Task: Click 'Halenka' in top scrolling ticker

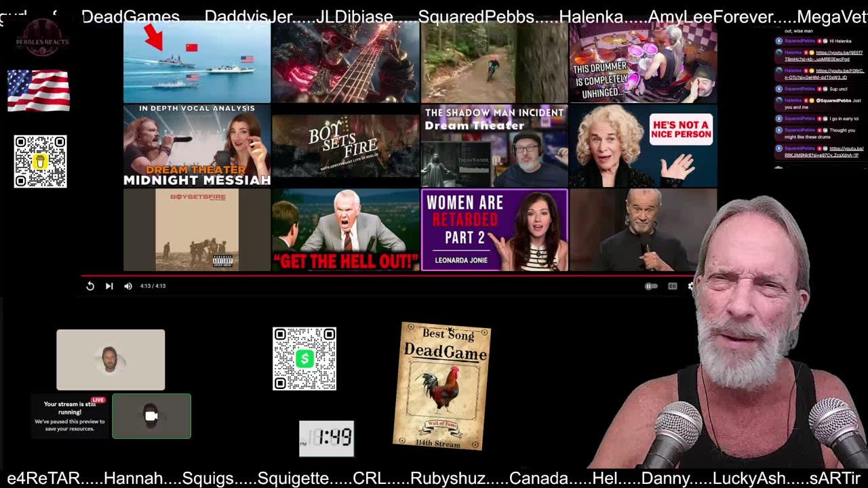Action: click(x=591, y=17)
